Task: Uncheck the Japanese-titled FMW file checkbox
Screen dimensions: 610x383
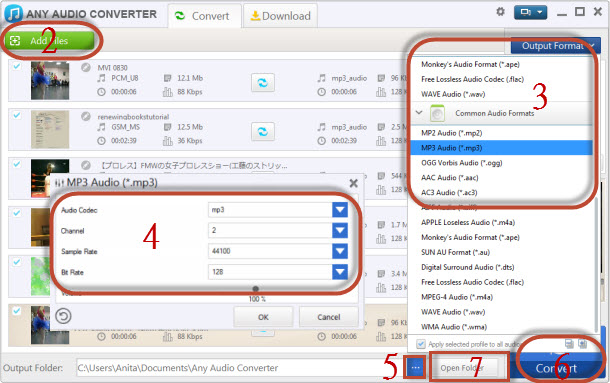Action: (x=16, y=164)
